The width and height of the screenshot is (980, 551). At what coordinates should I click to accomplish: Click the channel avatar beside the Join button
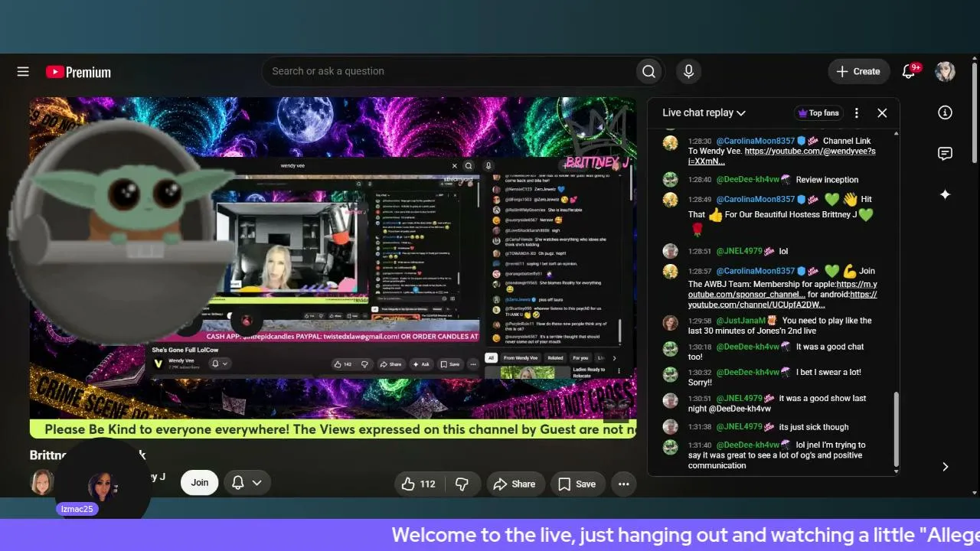41,482
